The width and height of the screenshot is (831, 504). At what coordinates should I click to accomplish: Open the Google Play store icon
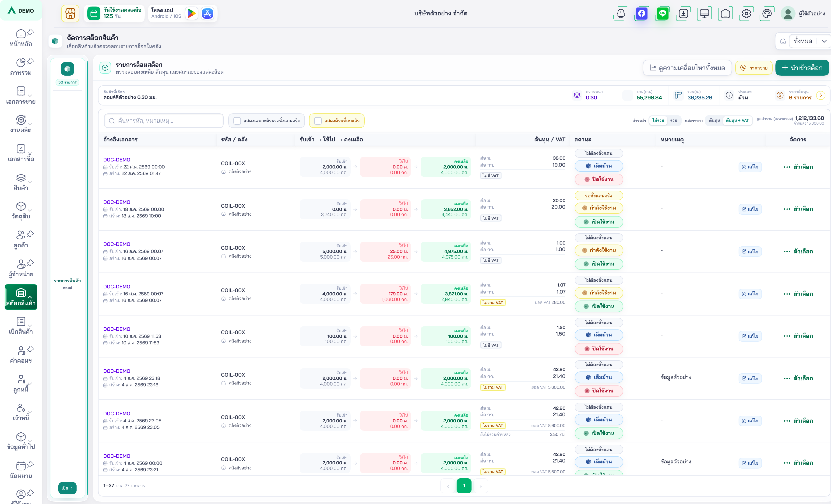192,14
